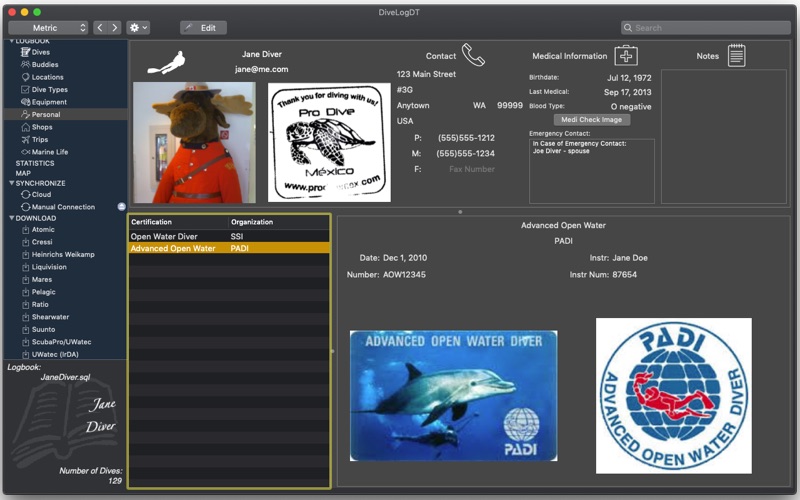The width and height of the screenshot is (800, 500).
Task: Go to next record arrow
Action: (114, 28)
